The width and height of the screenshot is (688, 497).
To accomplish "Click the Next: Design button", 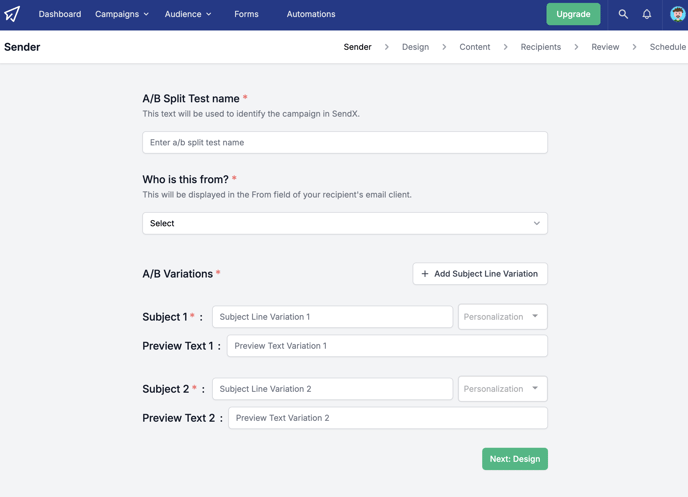I will [x=515, y=459].
